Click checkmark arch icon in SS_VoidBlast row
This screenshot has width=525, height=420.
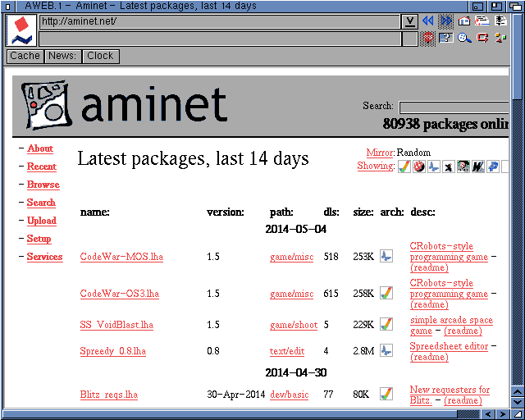pyautogui.click(x=386, y=324)
